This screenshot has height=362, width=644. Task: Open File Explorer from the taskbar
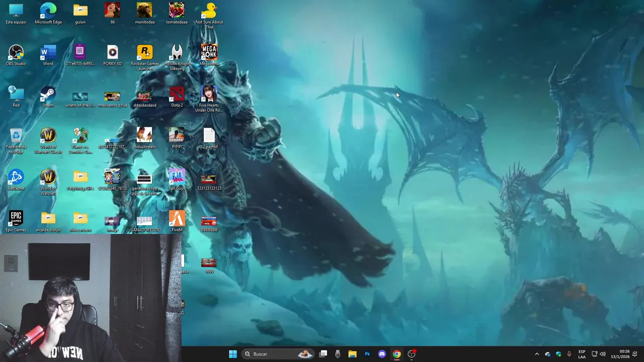tap(352, 354)
